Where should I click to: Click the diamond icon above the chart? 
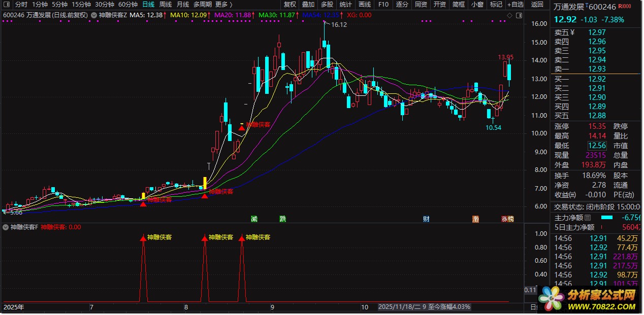point(510,15)
